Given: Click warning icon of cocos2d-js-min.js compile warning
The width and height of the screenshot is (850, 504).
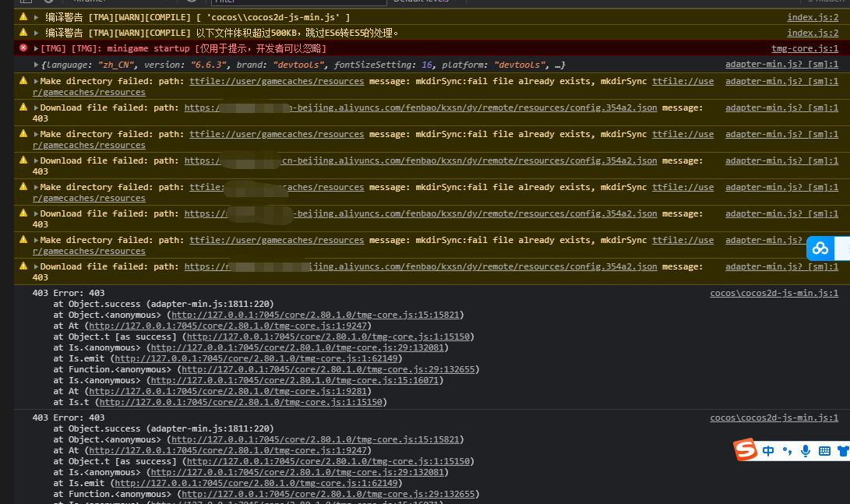Looking at the screenshot, I should [x=23, y=17].
